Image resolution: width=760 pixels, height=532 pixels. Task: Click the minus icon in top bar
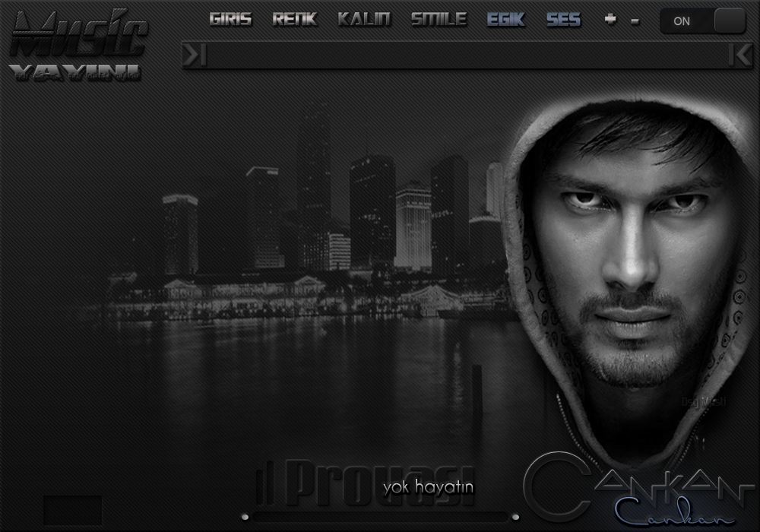click(x=635, y=21)
